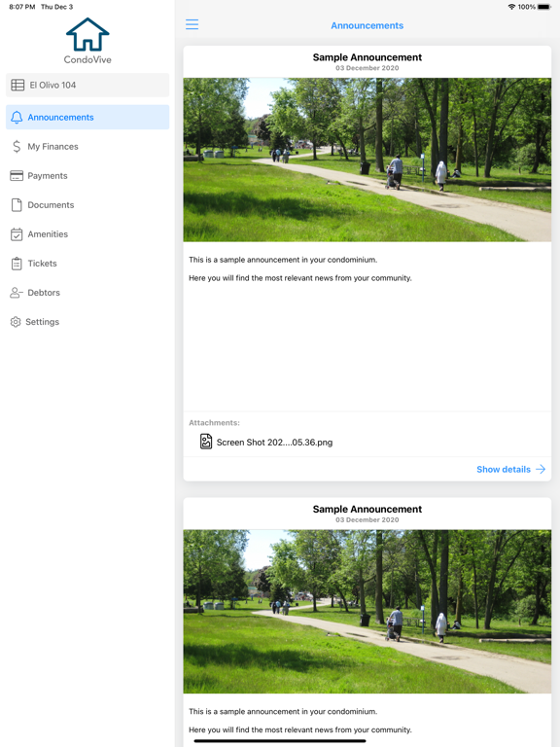View the Debtors list
Screen dimensions: 560x747
tap(87, 293)
